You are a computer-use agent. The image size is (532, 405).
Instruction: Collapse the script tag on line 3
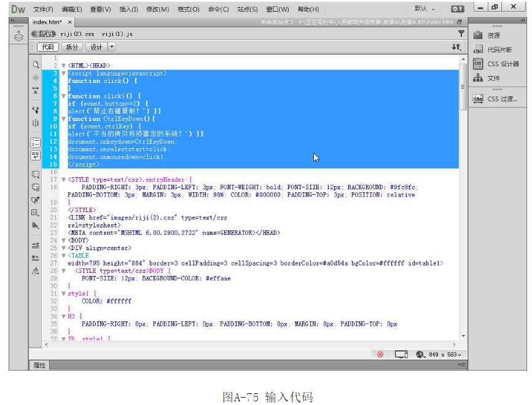63,73
